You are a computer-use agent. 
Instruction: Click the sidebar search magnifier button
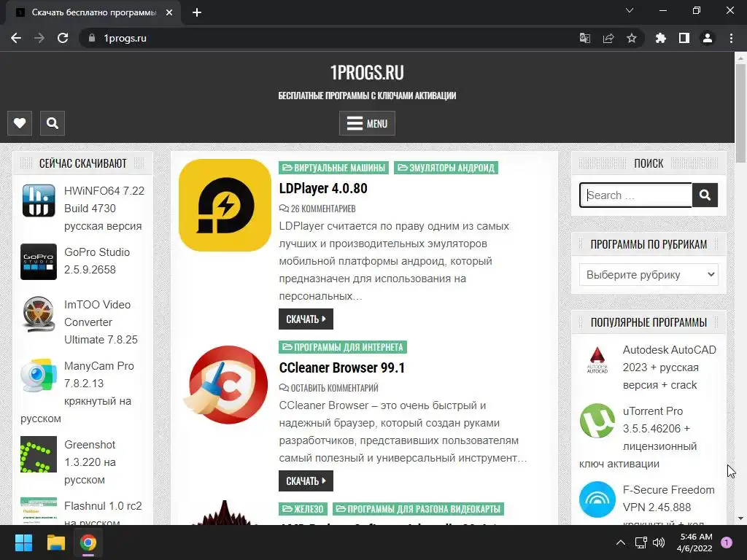(x=705, y=195)
